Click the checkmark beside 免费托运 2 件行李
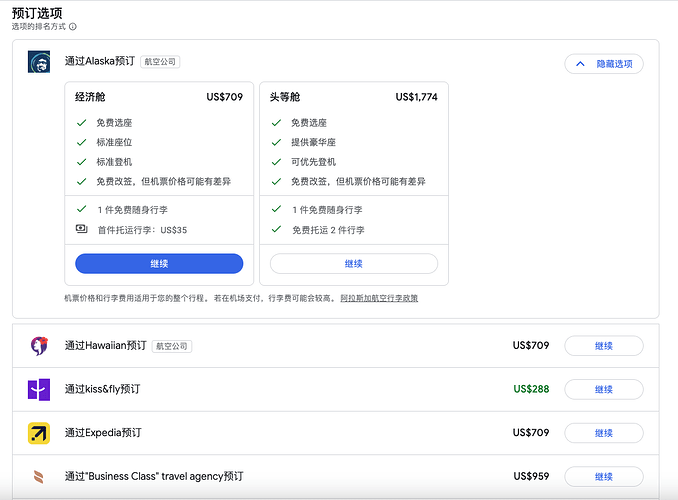This screenshot has width=678, height=500. coord(276,229)
